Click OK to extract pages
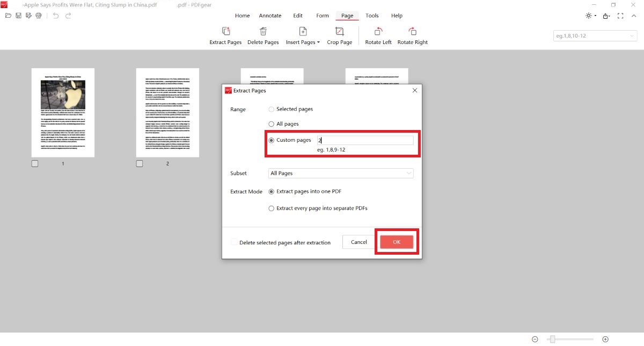644x346 pixels. [x=397, y=242]
